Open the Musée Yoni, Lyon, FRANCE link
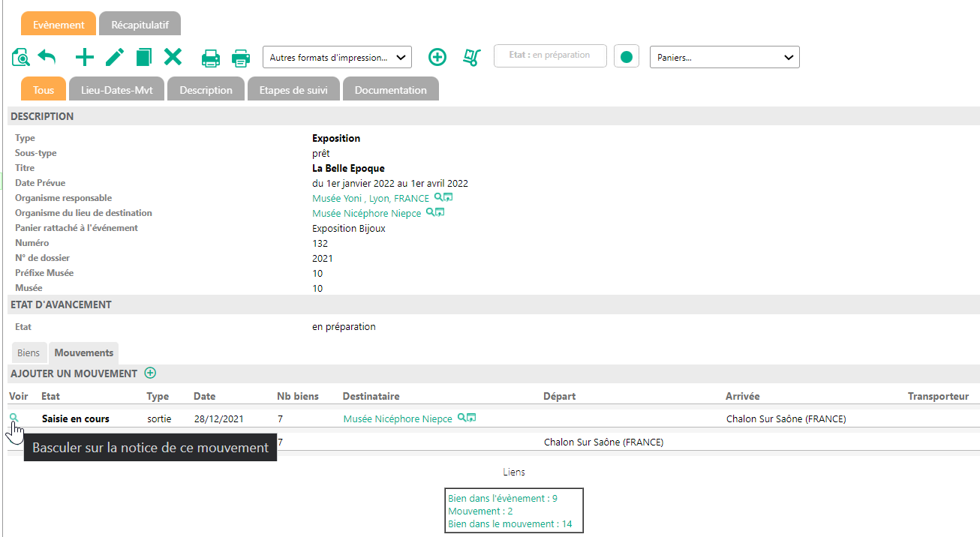The height and width of the screenshot is (537, 980). [371, 199]
